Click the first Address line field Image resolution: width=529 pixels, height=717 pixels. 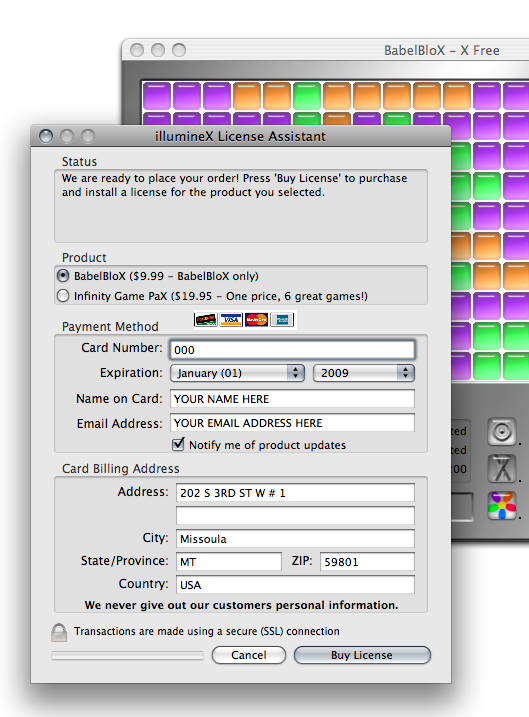[295, 493]
